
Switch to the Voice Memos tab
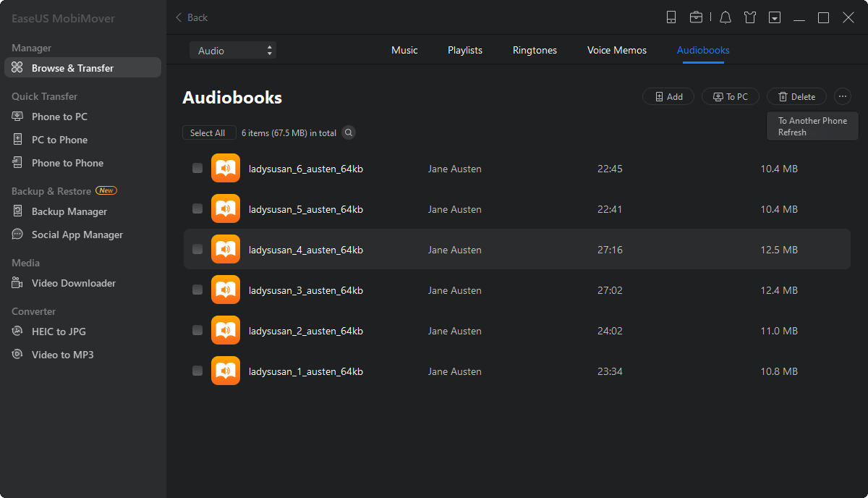(617, 50)
